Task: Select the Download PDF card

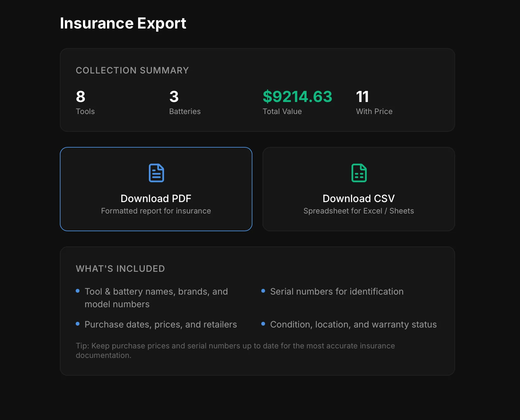Action: [x=156, y=189]
